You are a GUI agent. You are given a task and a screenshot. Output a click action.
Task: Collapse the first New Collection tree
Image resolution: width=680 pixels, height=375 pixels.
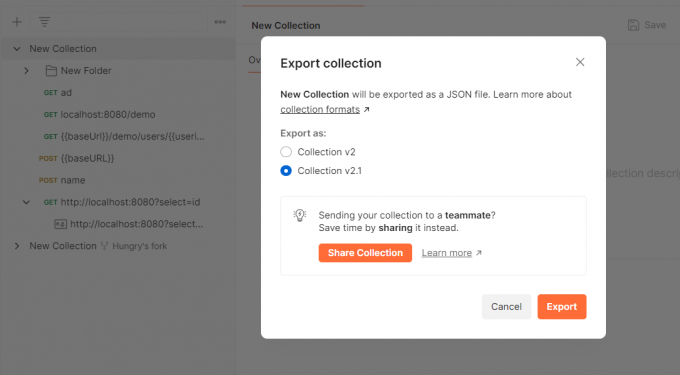17,49
